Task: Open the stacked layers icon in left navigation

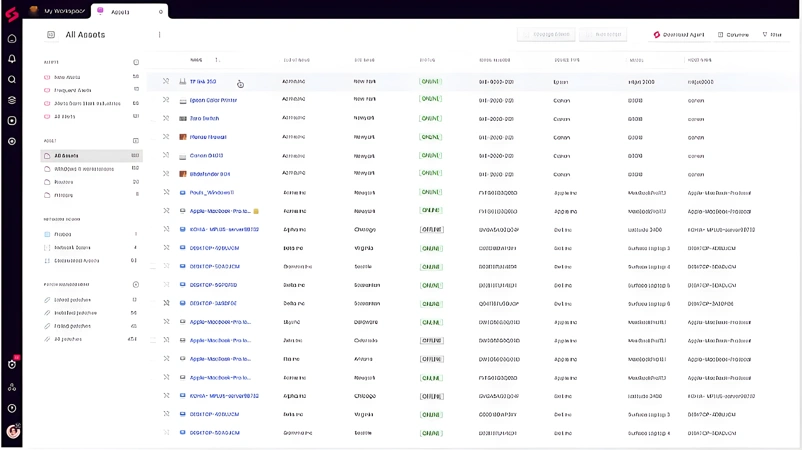Action: (12, 100)
